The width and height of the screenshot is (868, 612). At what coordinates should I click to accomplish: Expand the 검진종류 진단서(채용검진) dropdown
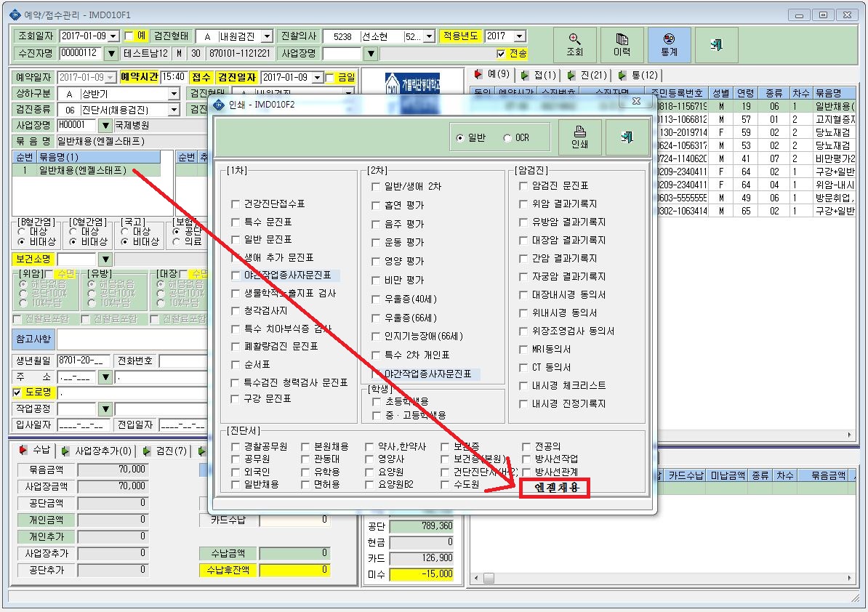(174, 110)
